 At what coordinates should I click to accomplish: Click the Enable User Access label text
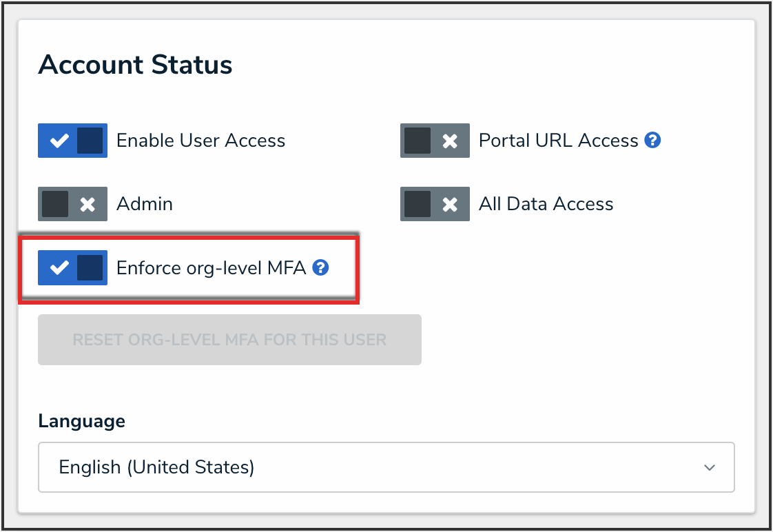[x=200, y=141]
